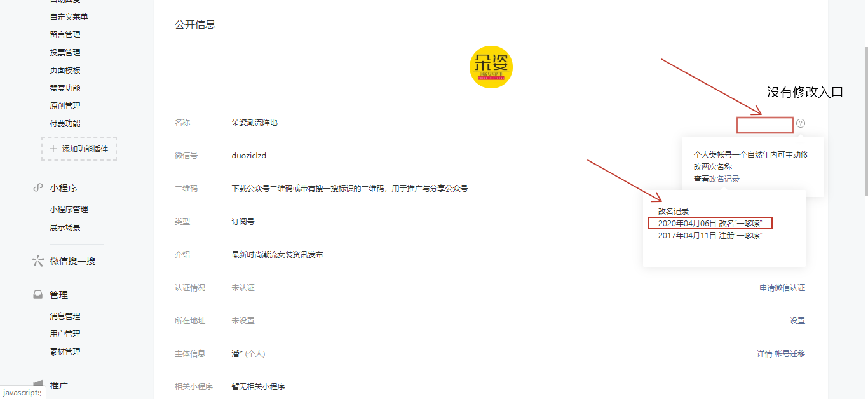The height and width of the screenshot is (399, 868).
Task: Click the 微信搜一搜 icon
Action: (x=37, y=261)
